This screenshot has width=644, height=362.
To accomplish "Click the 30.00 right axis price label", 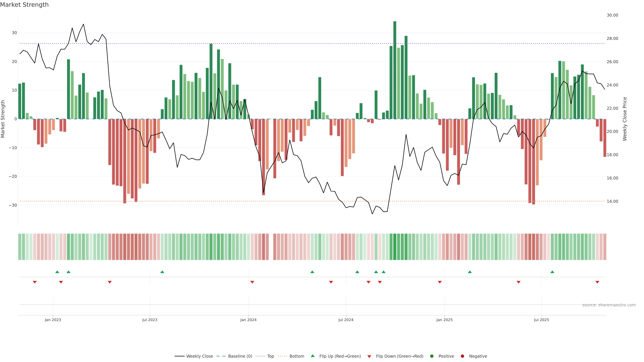I will [612, 15].
